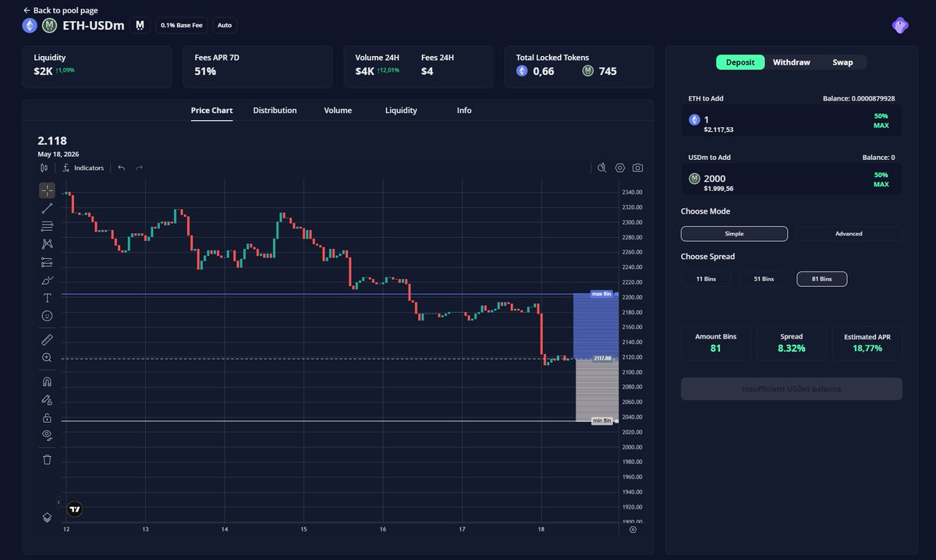Open the object tree layers icon
The image size is (936, 560).
tap(47, 517)
